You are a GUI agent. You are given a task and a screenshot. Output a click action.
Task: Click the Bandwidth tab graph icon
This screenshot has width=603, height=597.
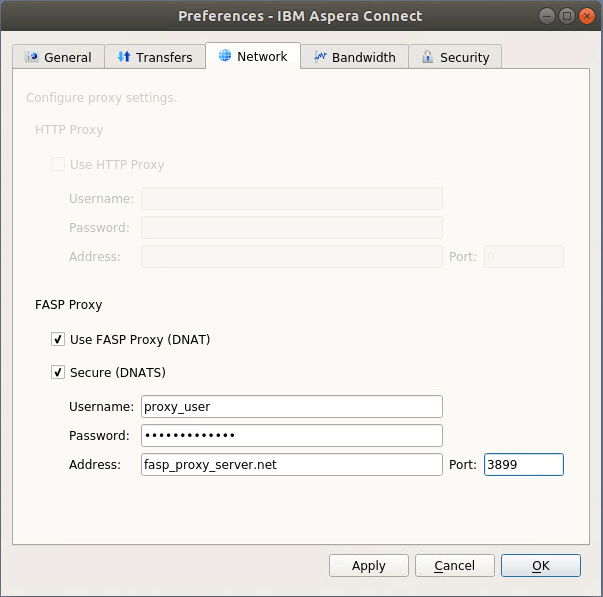tap(320, 58)
